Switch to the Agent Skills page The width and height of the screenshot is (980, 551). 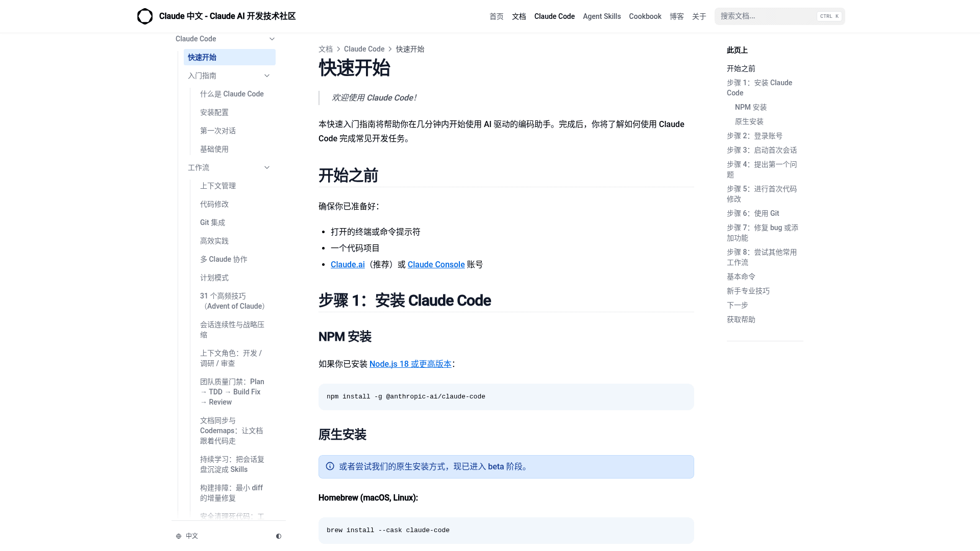602,16
